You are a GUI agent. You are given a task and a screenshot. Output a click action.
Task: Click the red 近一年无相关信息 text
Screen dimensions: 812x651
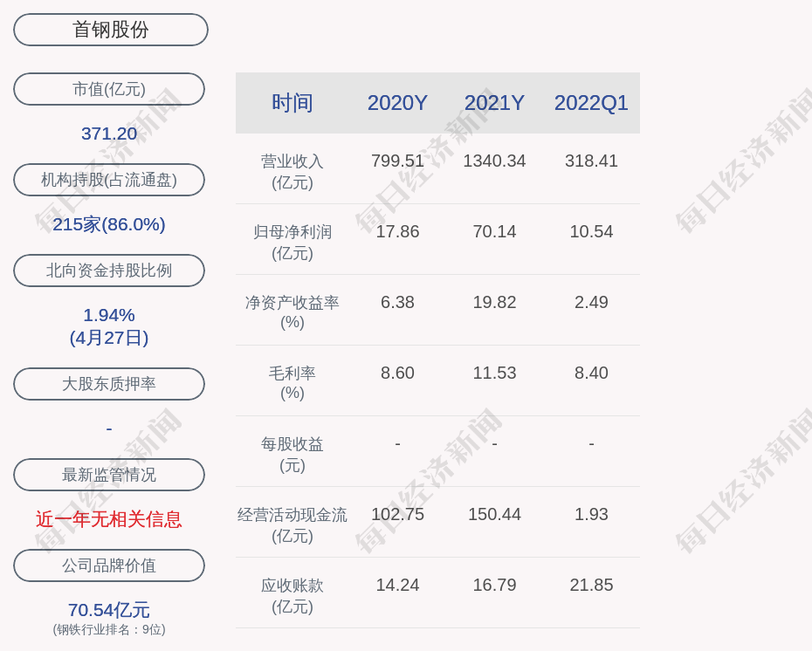coord(109,519)
